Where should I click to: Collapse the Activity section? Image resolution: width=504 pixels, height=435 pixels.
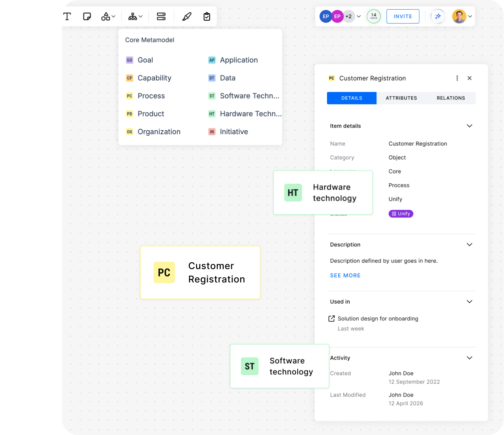pyautogui.click(x=470, y=358)
